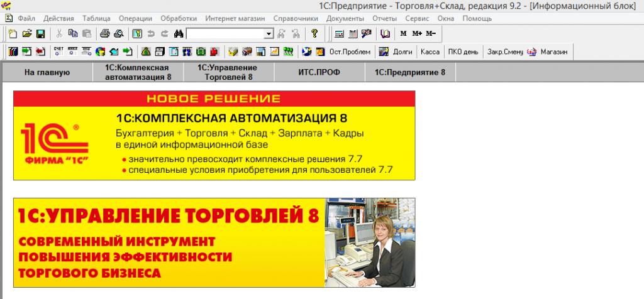The image size is (644, 299).
Task: Open the calendar icon in toolbar
Action: point(353,34)
